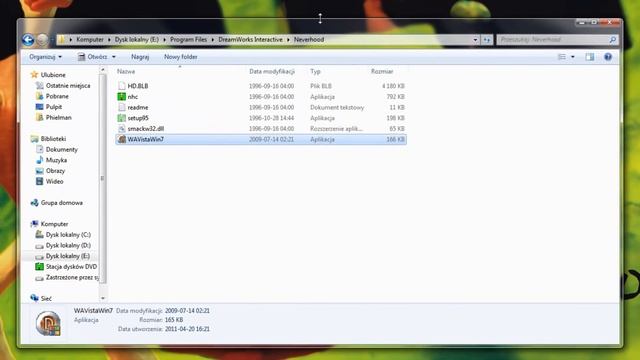Sort by Rozmiar column header
640x360 pixels.
[382, 71]
